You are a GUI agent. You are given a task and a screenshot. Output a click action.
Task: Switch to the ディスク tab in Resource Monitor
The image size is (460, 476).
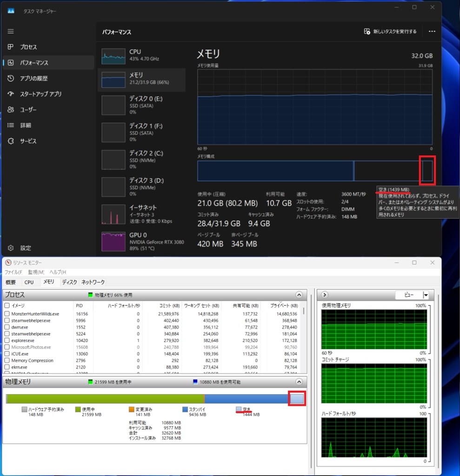point(69,282)
